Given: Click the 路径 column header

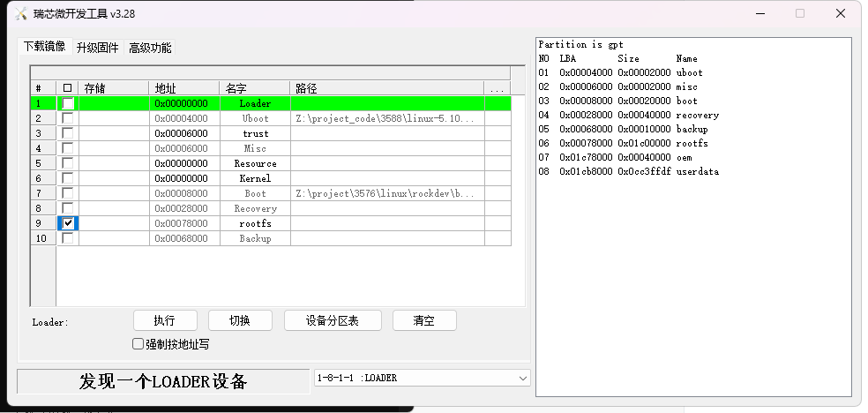Looking at the screenshot, I should (x=387, y=88).
